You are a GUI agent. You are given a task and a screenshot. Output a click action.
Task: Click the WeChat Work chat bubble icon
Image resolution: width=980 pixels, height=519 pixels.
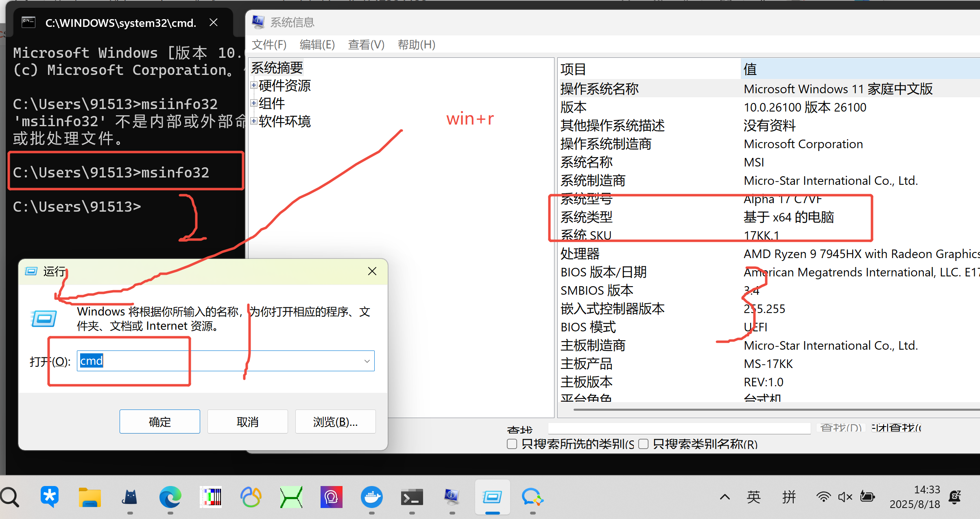(532, 497)
